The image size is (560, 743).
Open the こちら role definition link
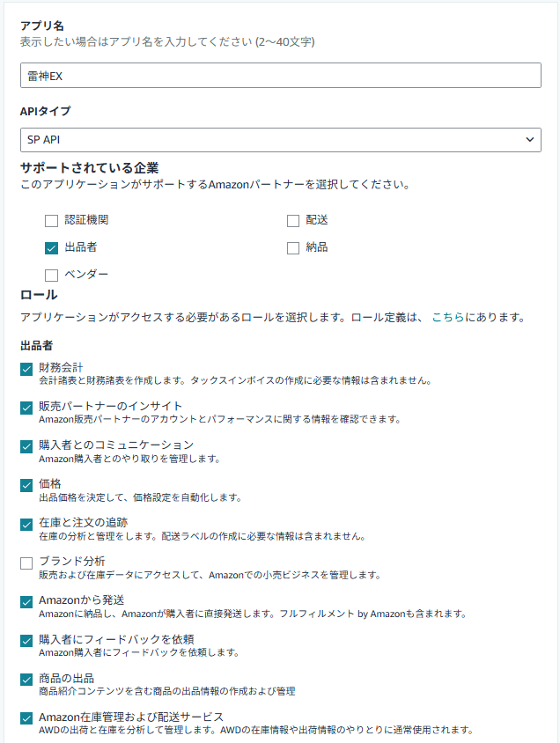447,318
